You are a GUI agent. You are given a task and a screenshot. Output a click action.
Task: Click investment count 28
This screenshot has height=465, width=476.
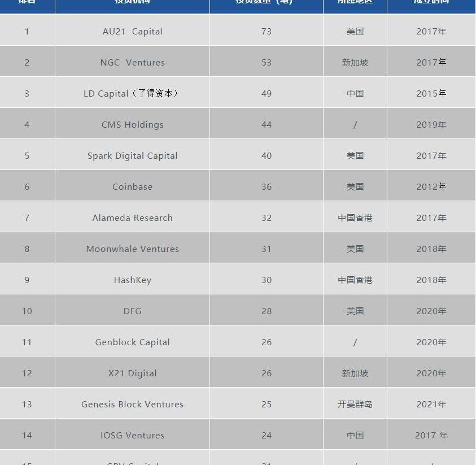coord(266,311)
